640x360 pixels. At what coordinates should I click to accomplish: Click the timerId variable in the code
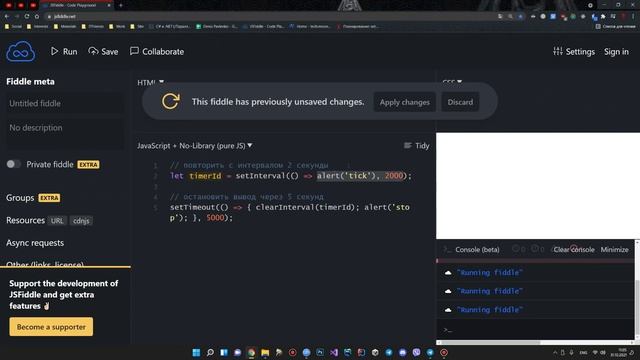tap(205, 176)
